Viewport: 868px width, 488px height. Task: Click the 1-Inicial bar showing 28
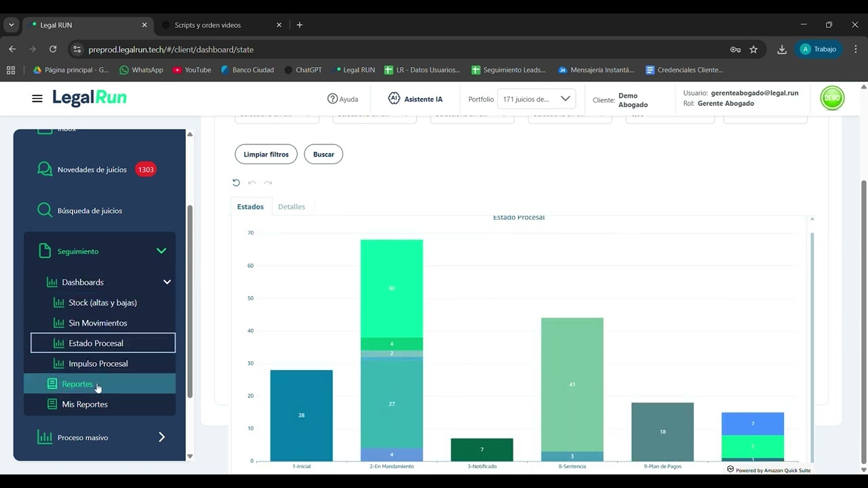[x=301, y=415]
